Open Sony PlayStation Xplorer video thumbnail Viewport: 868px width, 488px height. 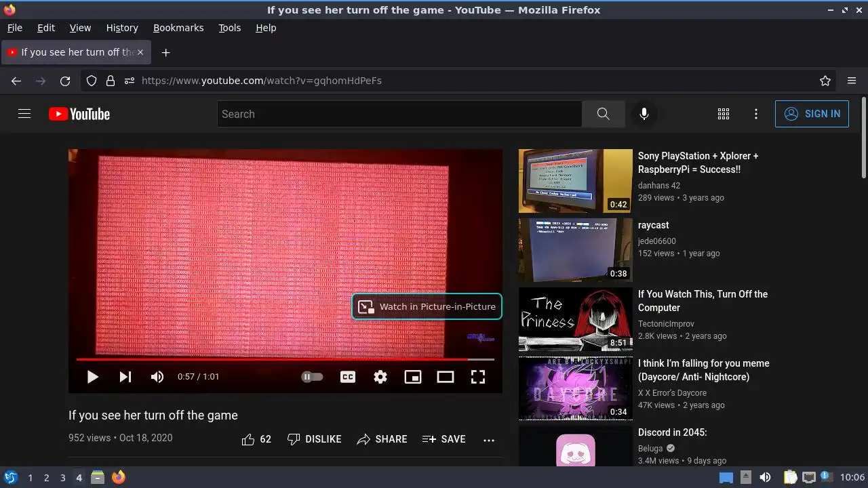(576, 181)
